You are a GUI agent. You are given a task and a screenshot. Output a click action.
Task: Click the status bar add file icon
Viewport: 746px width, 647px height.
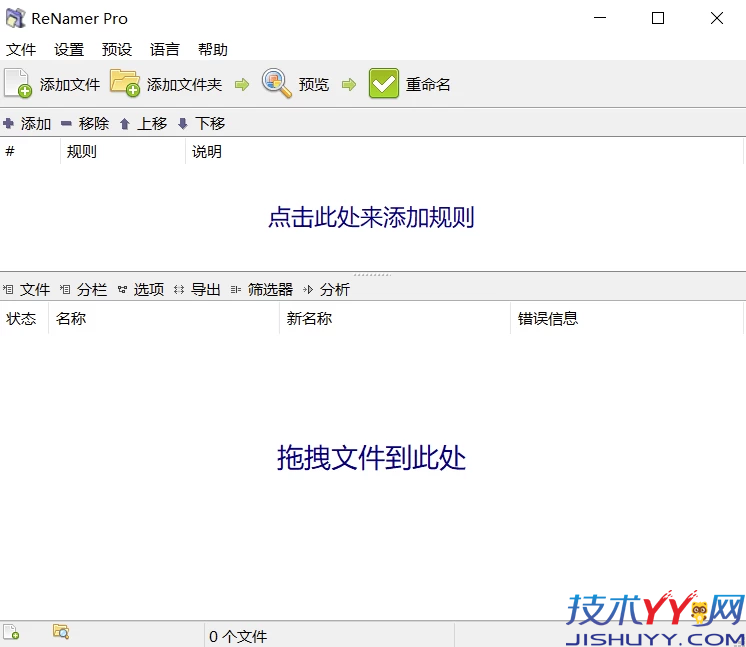11,632
